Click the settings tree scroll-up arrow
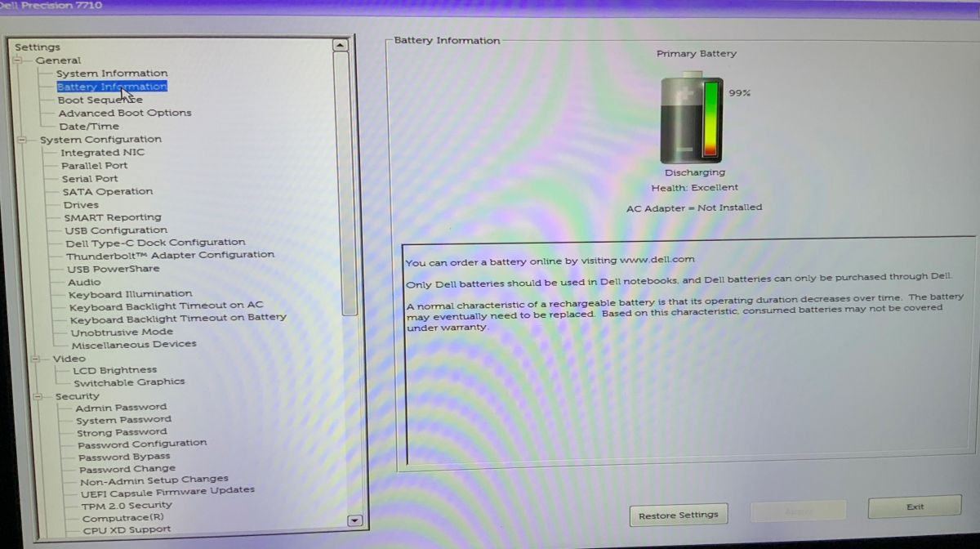Viewport: 980px width, 549px height. pyautogui.click(x=341, y=46)
